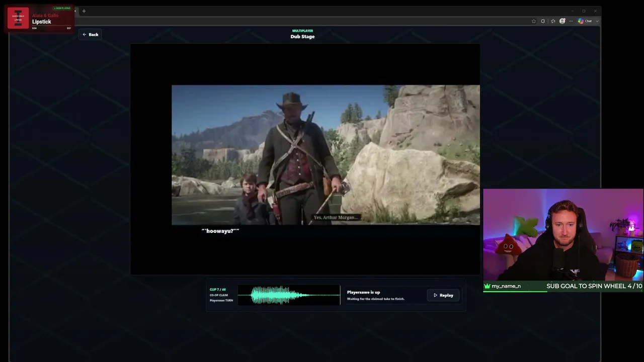This screenshot has width=644, height=362.
Task: Open the browser profile avatar
Action: [562, 21]
